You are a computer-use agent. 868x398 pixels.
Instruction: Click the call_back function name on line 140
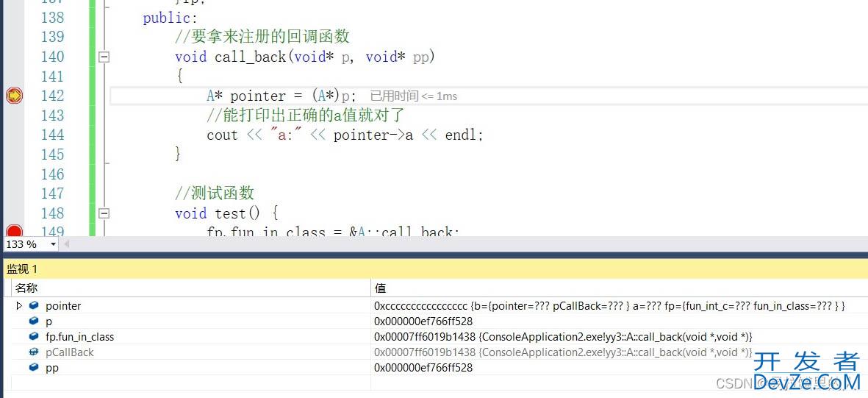tap(250, 57)
